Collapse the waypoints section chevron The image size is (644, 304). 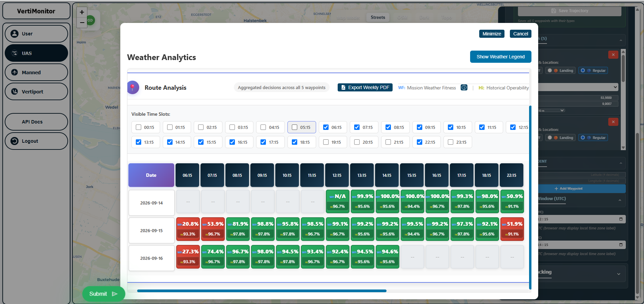pos(621,40)
